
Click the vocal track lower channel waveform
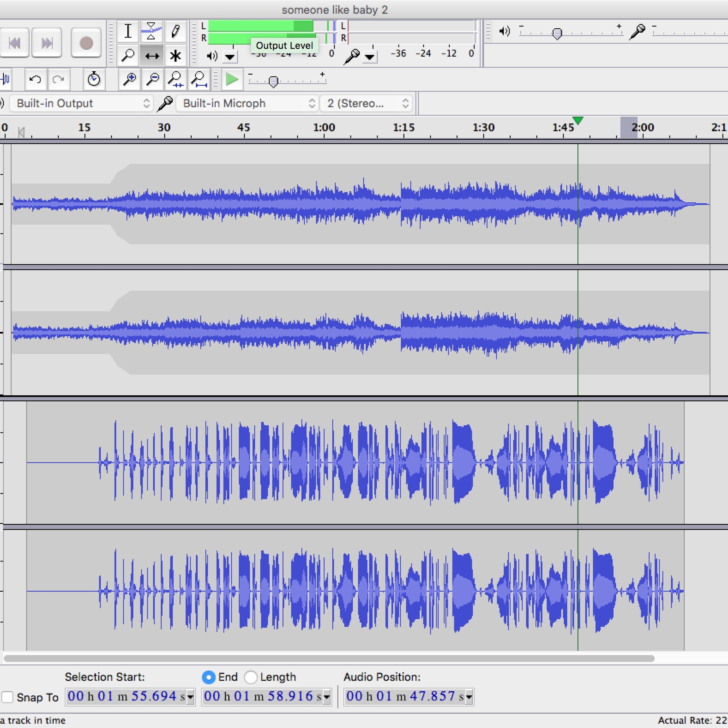pos(355,591)
